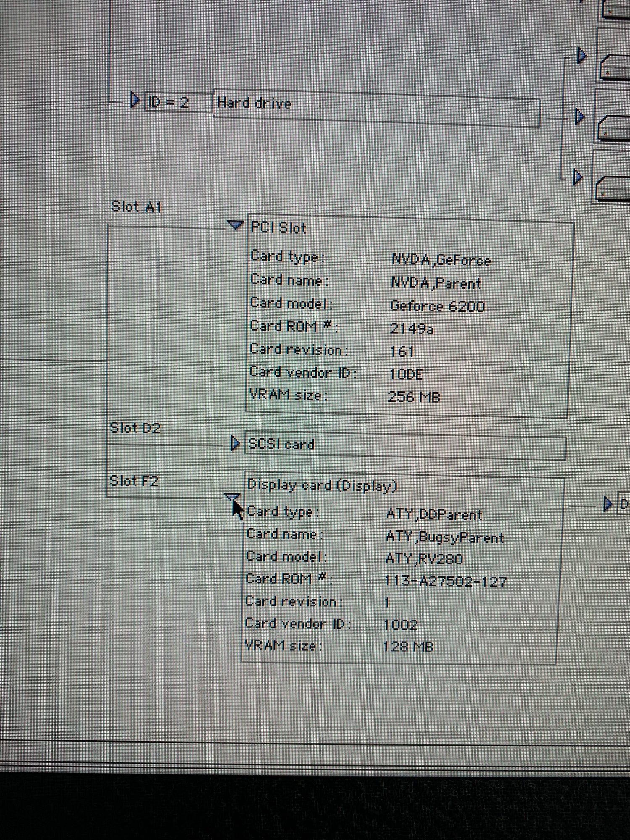This screenshot has width=630, height=840.
Task: Select the ATY,DDParent card type value
Action: (434, 515)
